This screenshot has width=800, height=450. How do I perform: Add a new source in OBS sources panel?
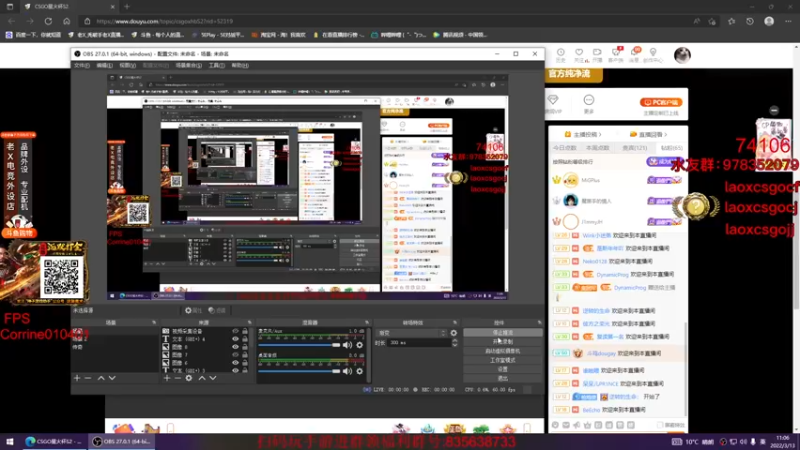(x=167, y=378)
